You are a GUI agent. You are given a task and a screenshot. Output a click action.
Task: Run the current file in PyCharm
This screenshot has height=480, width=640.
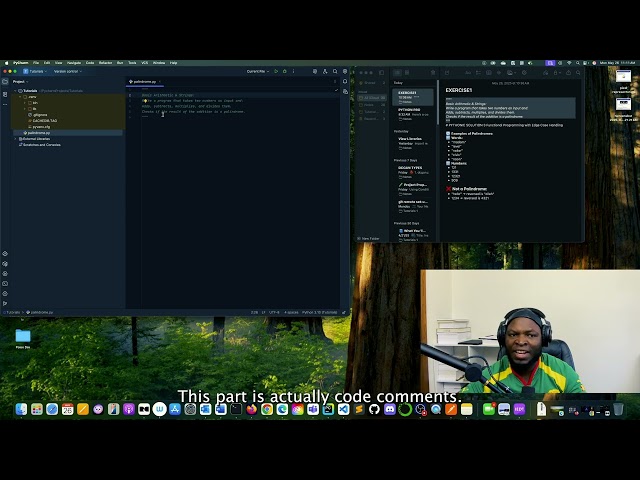276,71
